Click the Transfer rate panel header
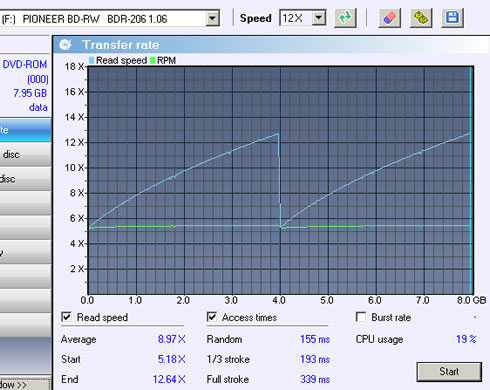Viewport: 490px width, 390px height. click(x=270, y=45)
